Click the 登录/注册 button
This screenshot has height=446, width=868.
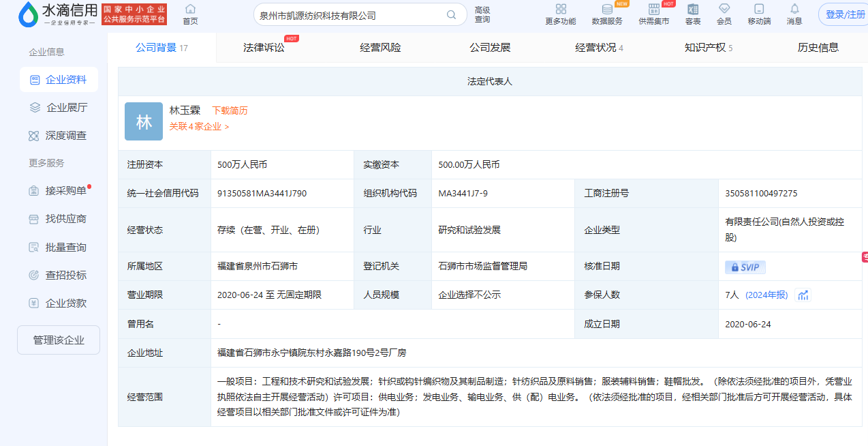tap(843, 15)
